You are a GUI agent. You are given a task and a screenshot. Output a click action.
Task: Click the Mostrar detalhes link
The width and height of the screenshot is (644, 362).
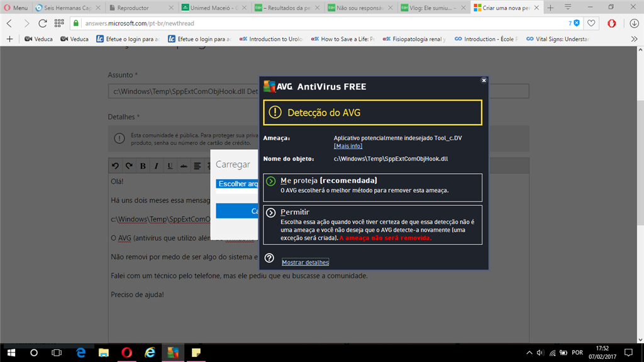coord(305,262)
